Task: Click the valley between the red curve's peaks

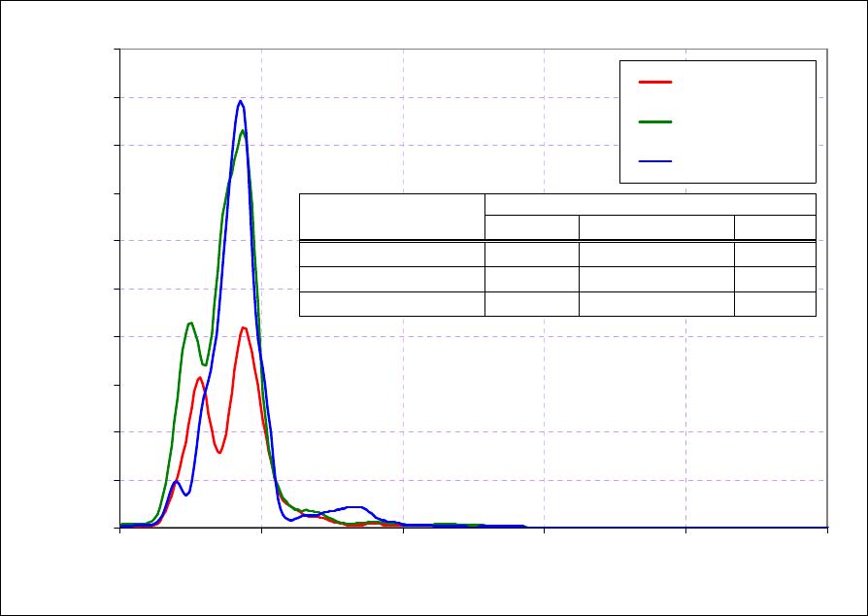Action: [219, 452]
